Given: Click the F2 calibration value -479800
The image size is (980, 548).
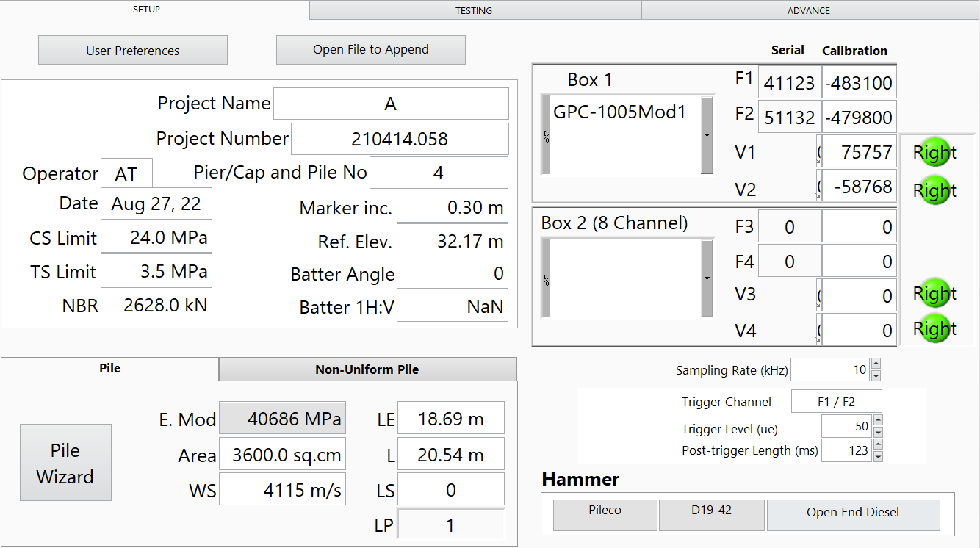Looking at the screenshot, I should tap(859, 118).
